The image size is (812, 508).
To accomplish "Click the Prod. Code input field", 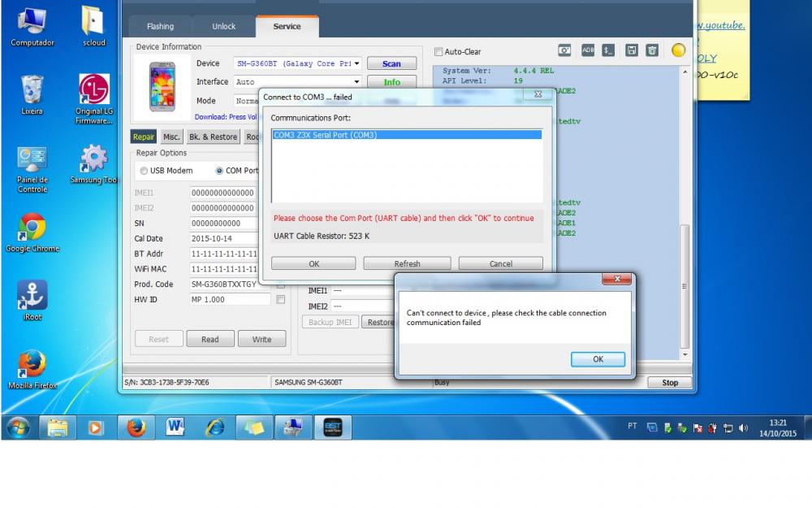I will (x=224, y=284).
